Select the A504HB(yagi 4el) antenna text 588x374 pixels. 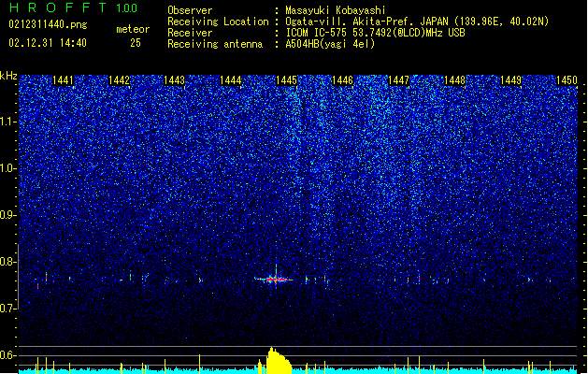tap(330, 44)
